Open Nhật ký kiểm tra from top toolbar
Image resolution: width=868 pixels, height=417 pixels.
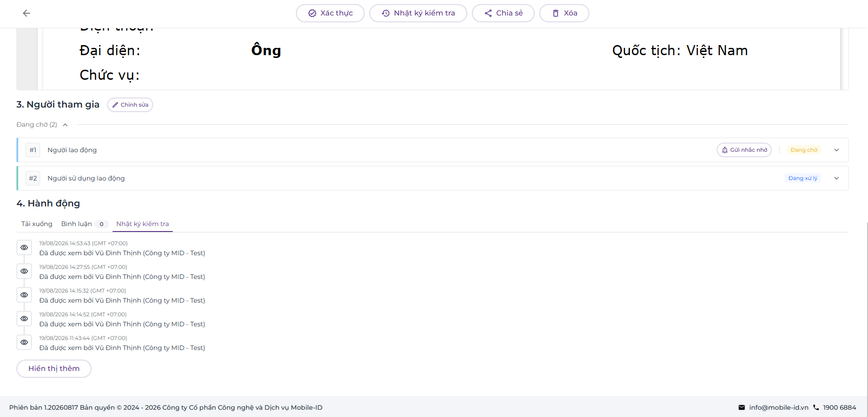[418, 13]
